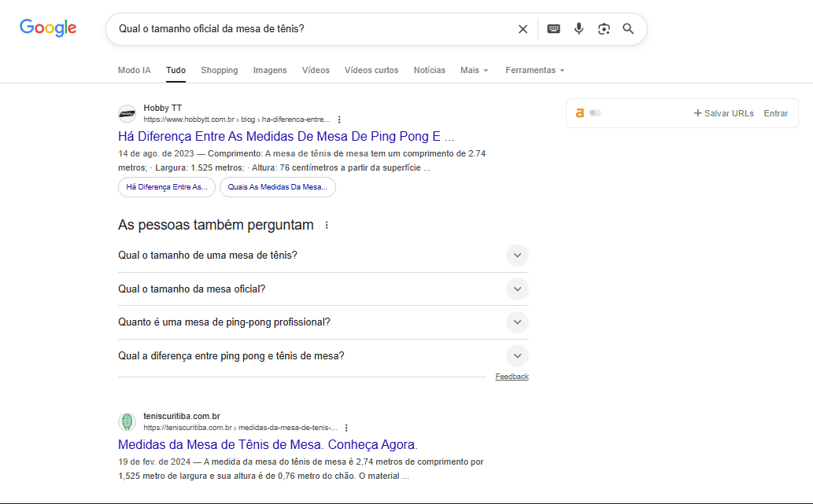Start a voice search with the microphone icon

pyautogui.click(x=578, y=28)
